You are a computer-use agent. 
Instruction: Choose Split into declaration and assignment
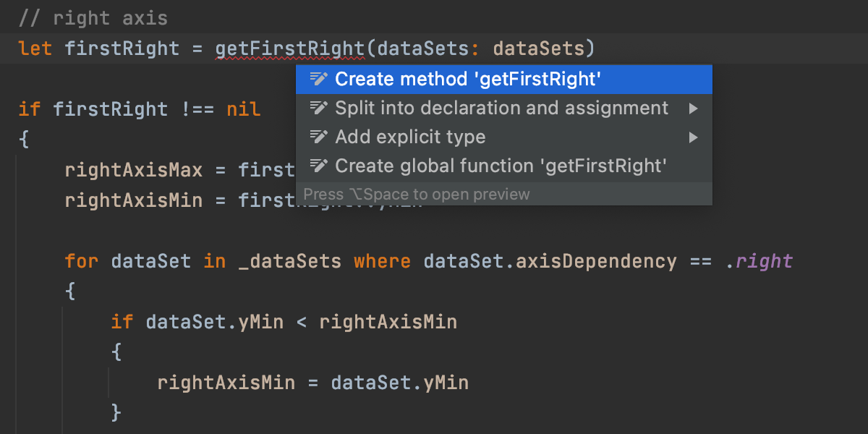tap(501, 108)
